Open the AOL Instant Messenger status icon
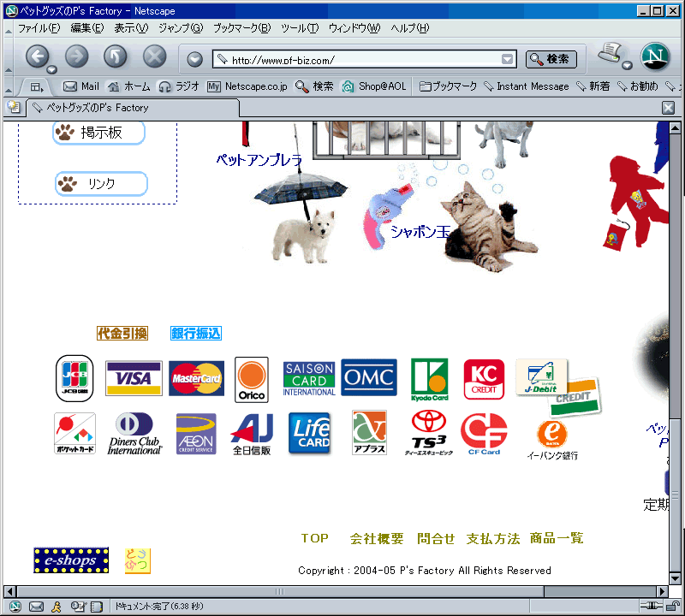Image resolution: width=685 pixels, height=616 pixels. 57,606
